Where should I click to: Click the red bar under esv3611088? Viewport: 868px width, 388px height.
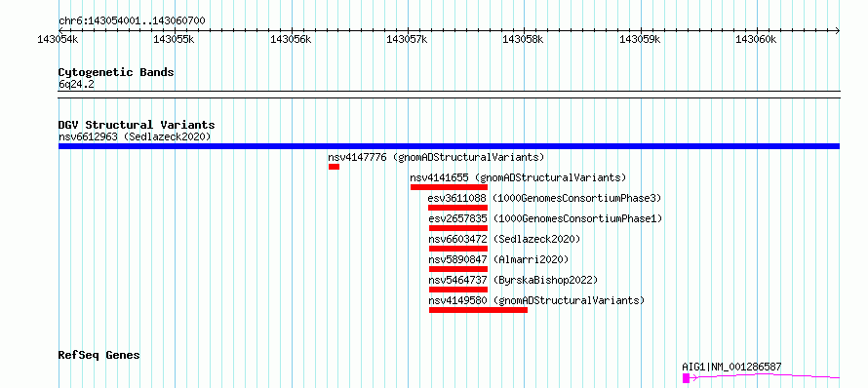tap(457, 208)
